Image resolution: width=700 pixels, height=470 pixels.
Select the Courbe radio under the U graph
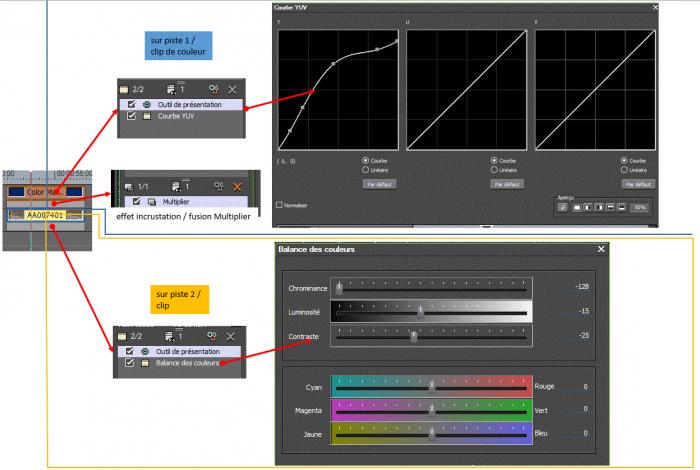click(494, 160)
